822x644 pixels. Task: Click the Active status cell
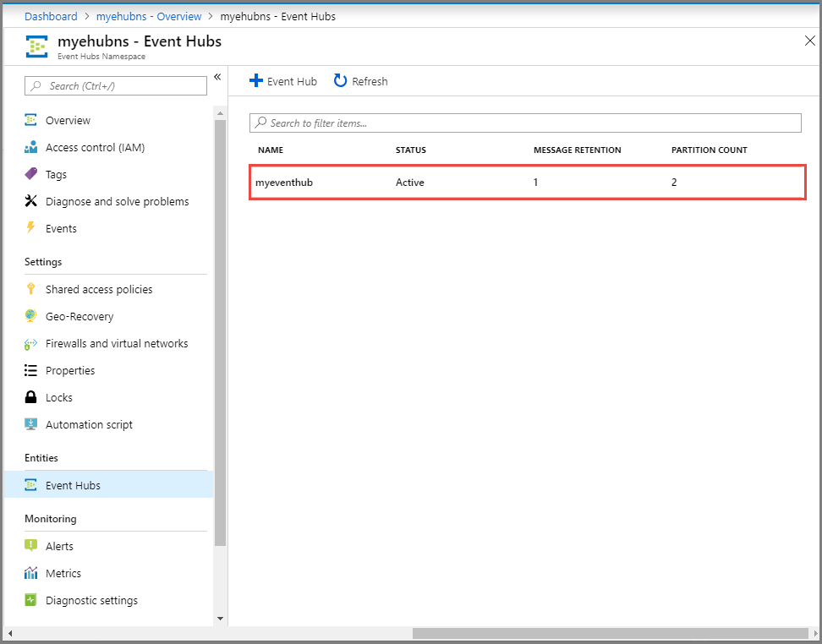(410, 183)
